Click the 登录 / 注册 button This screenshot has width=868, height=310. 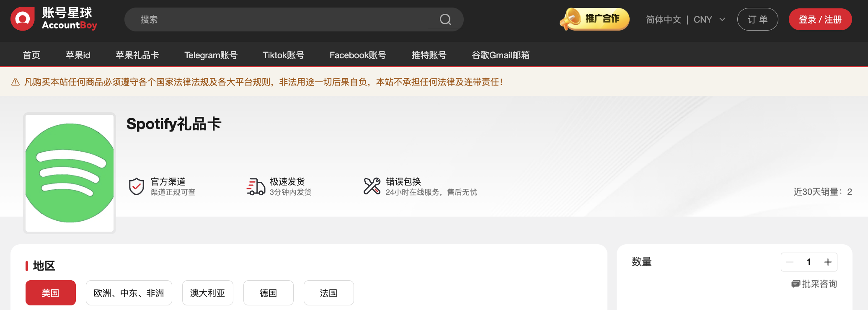pyautogui.click(x=820, y=20)
